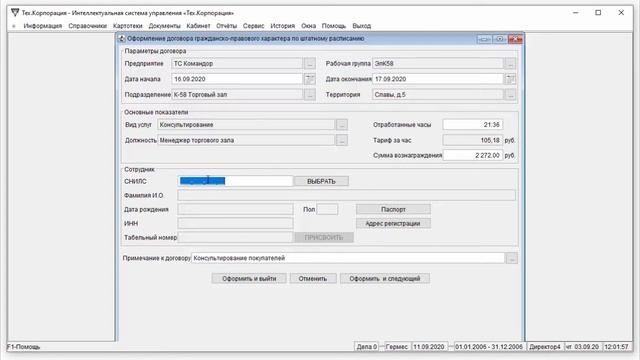This screenshot has width=640, height=360.
Task: Click the Примечание к договору text field
Action: 348,258
